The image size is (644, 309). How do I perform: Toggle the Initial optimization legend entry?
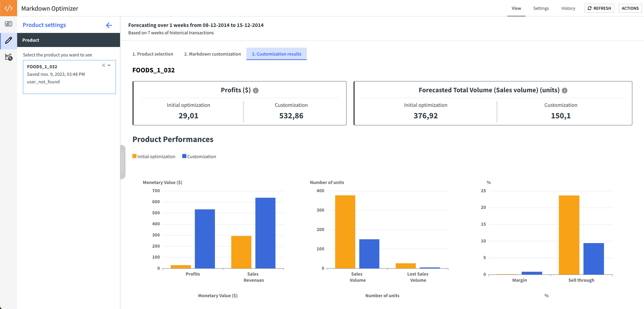(154, 156)
